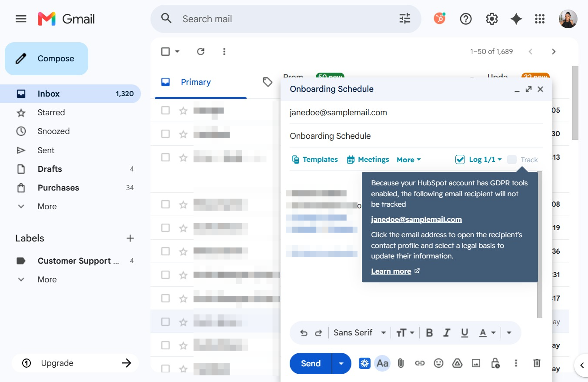The width and height of the screenshot is (588, 382).
Task: Open the HubSpot More dropdown
Action: [x=409, y=160]
